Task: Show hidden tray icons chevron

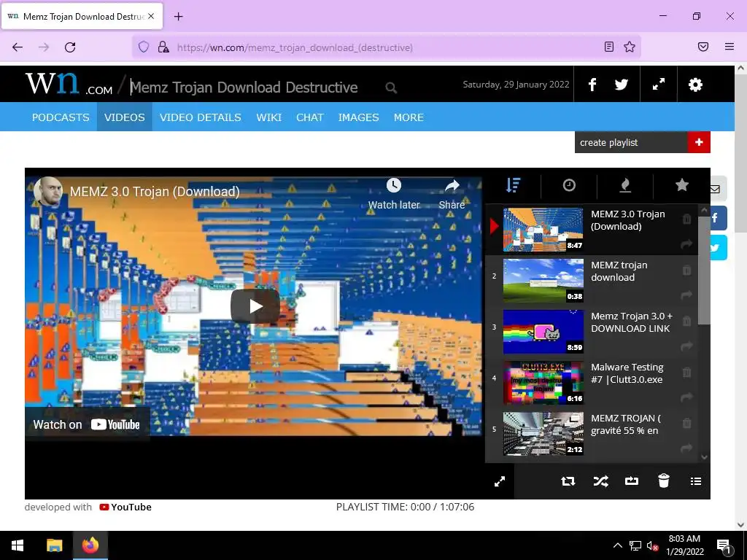Action: [617, 545]
